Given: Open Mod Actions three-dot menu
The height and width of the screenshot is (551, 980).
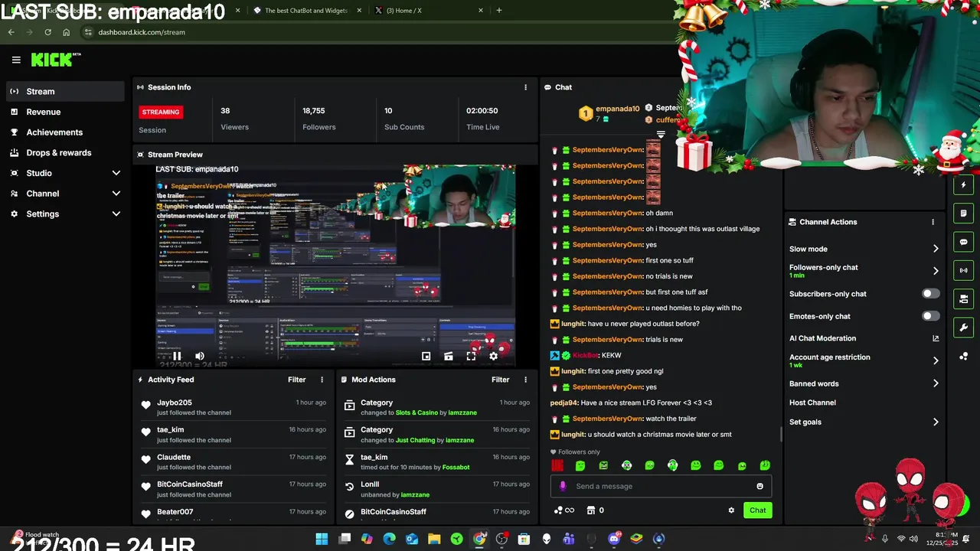Looking at the screenshot, I should (525, 380).
